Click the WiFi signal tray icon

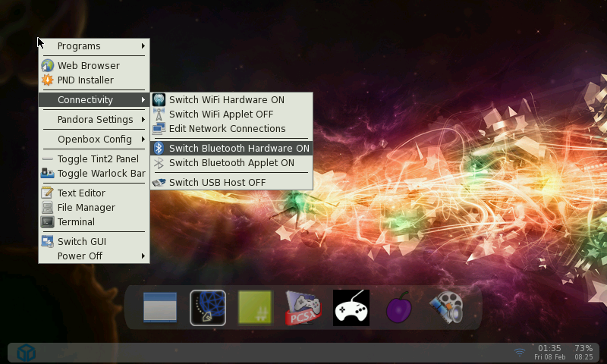point(520,352)
